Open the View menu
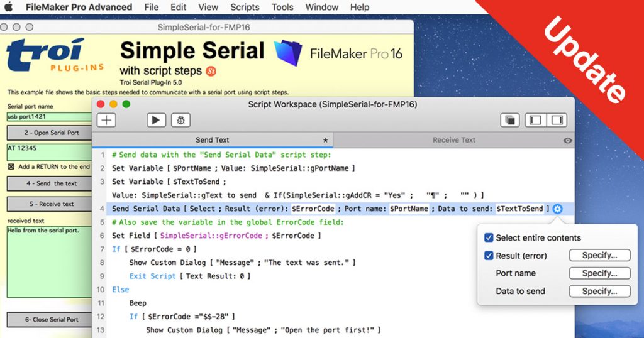Image resolution: width=644 pixels, height=338 pixels. click(208, 7)
